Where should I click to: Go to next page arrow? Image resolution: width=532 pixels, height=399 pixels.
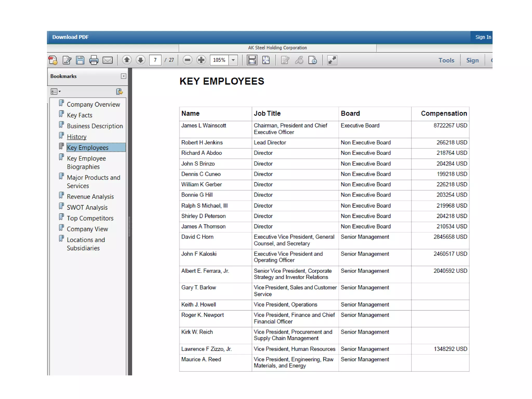click(141, 60)
